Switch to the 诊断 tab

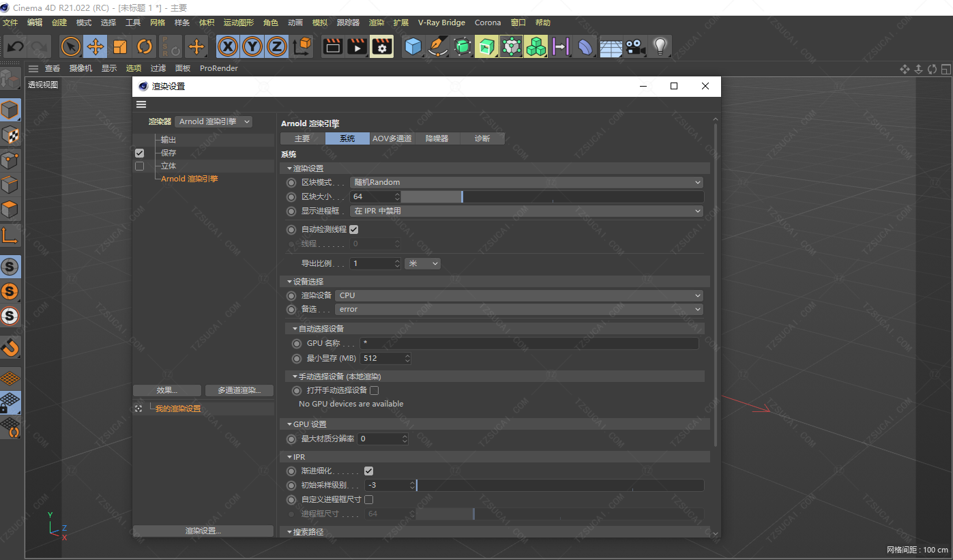[x=482, y=138]
